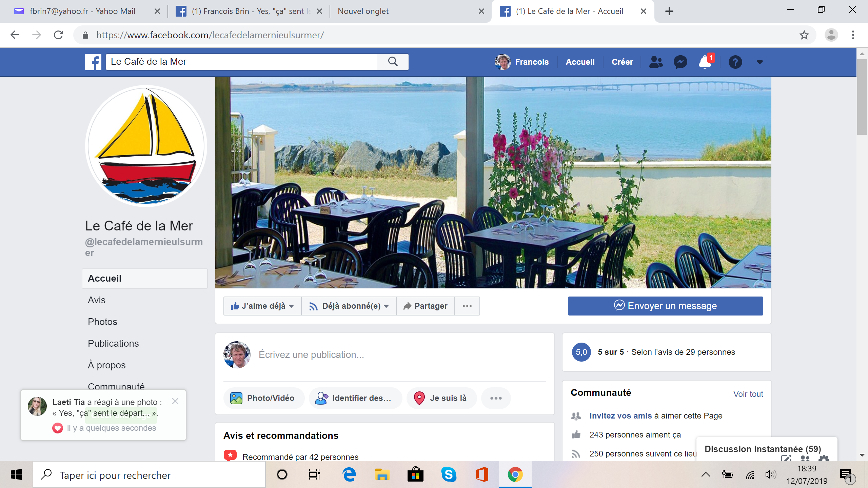Show hidden tray icons chevron
The height and width of the screenshot is (488, 868).
point(706,475)
